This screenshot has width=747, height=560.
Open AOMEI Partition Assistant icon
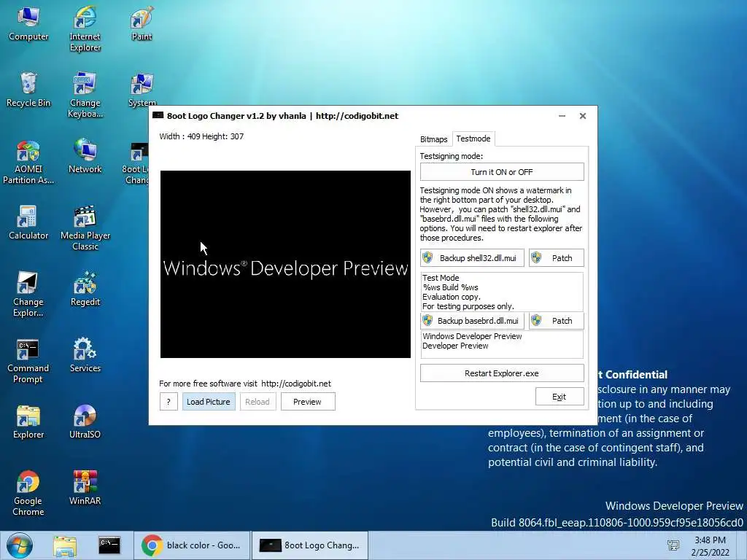click(28, 162)
